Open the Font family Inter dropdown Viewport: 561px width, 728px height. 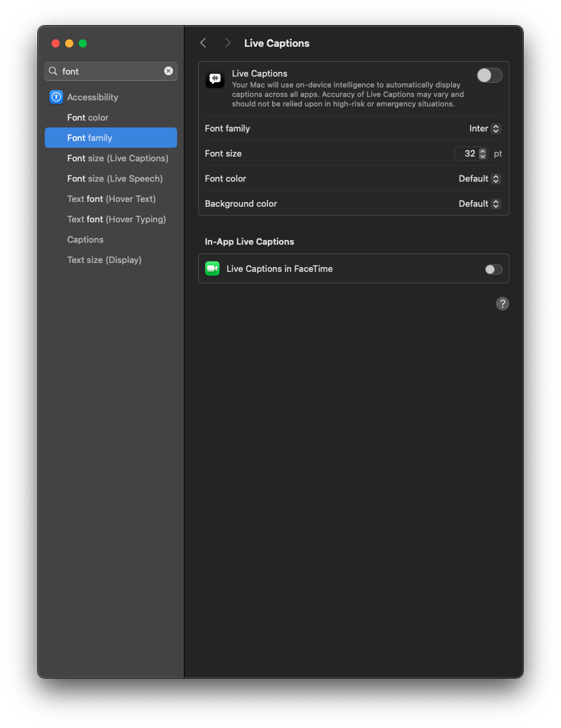click(x=484, y=129)
